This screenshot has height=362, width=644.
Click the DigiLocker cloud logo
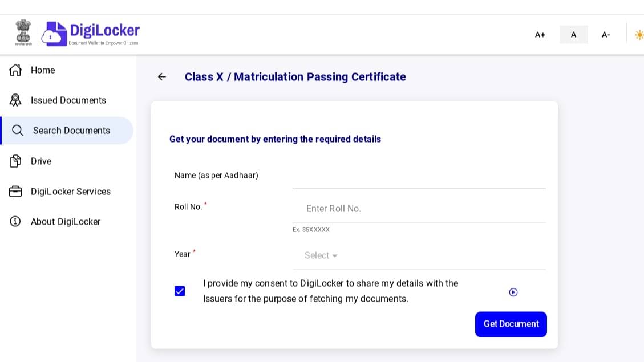(x=53, y=33)
